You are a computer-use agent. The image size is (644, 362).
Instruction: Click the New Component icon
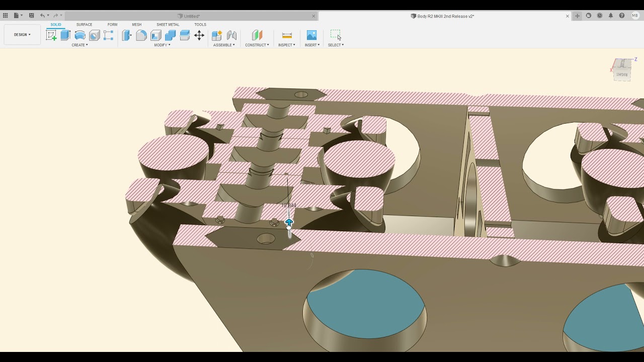coord(217,35)
